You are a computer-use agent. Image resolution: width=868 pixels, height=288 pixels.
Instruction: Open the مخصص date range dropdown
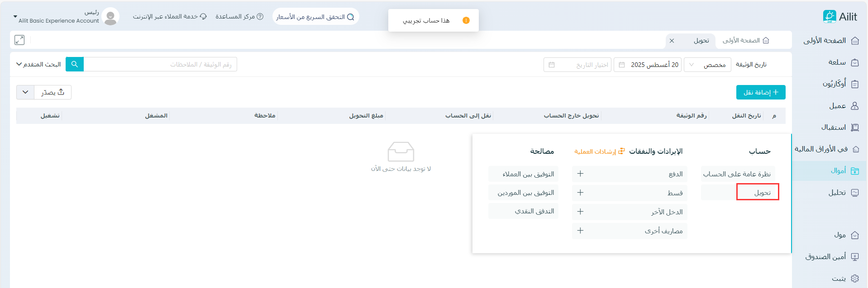[x=707, y=65]
